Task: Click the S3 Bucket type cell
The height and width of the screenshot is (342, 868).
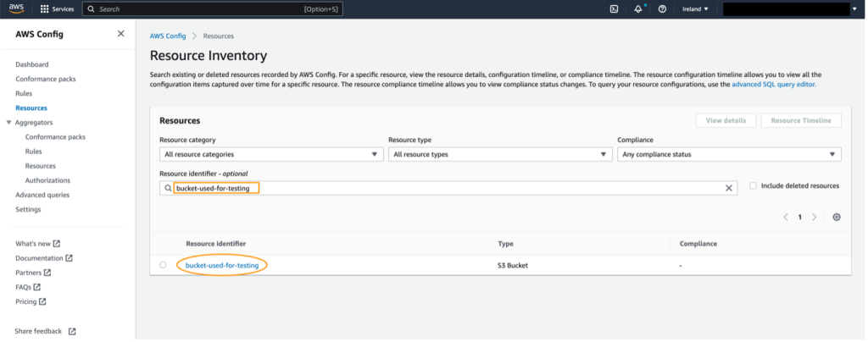Action: pyautogui.click(x=513, y=265)
